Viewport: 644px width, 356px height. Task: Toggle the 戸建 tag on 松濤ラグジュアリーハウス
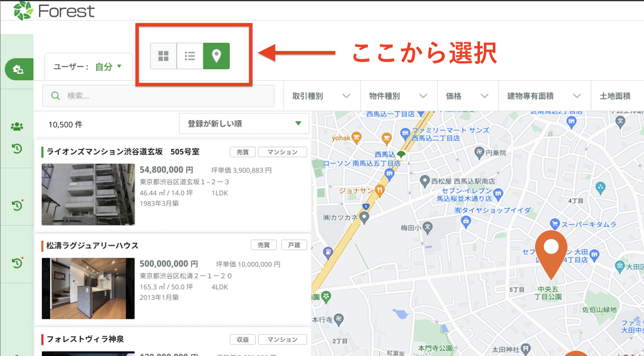[x=294, y=245]
